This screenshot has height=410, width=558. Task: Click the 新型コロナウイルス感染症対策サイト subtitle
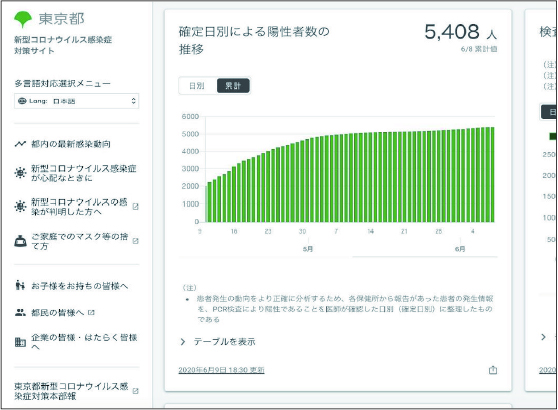point(63,45)
